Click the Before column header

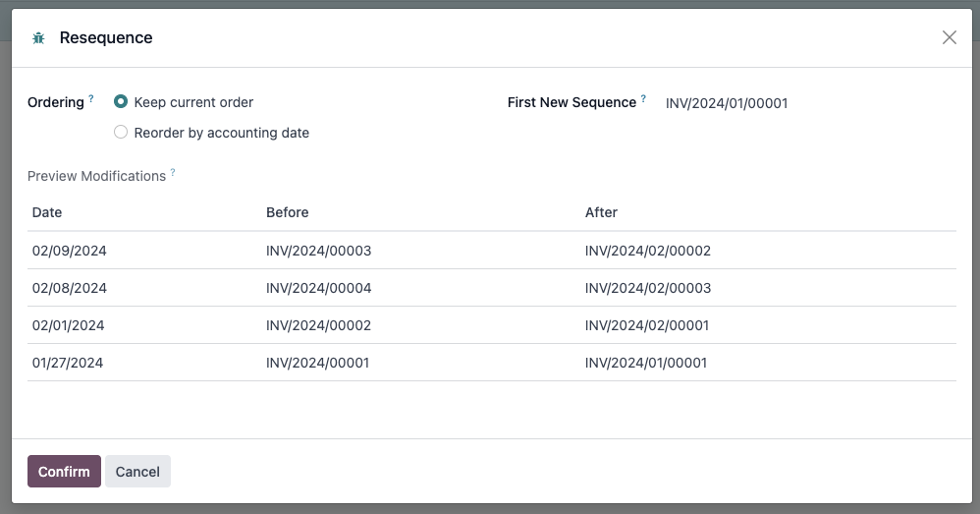(288, 212)
